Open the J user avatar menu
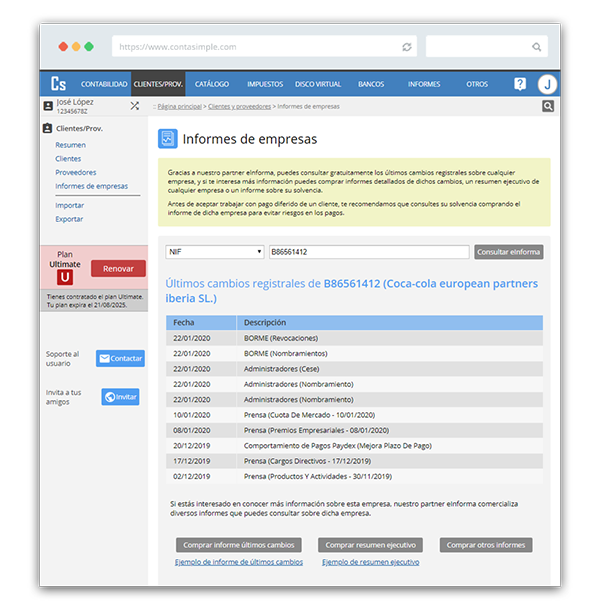600x615 pixels. (x=547, y=84)
